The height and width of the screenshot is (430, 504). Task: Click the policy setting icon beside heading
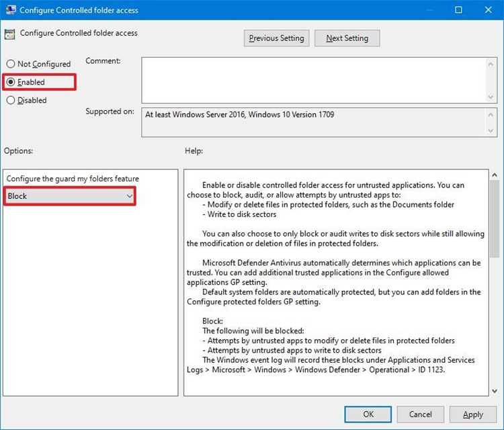pos(9,34)
